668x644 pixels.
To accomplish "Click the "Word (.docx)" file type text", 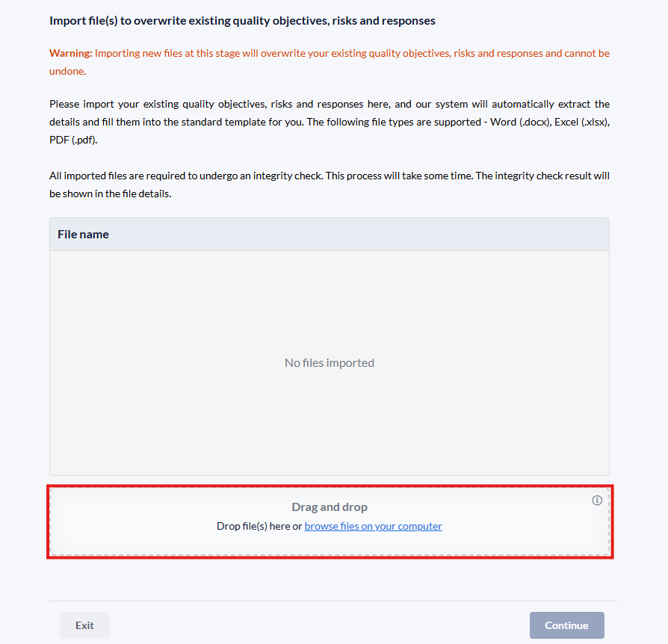I will 519,122.
